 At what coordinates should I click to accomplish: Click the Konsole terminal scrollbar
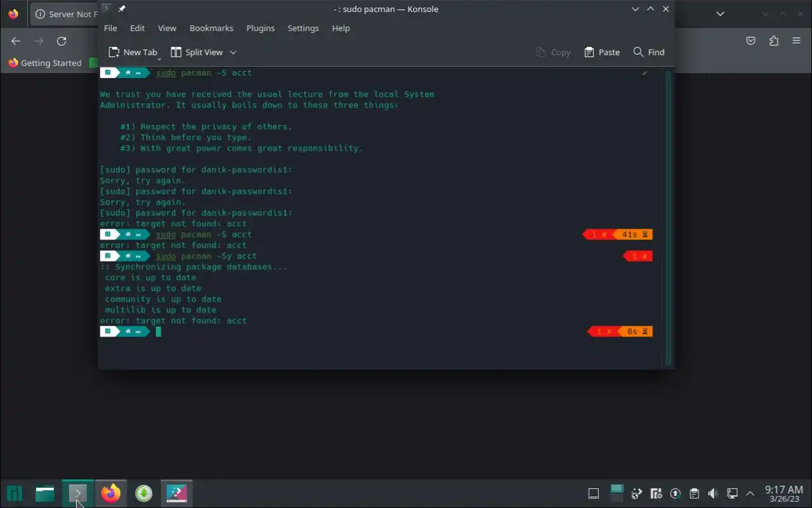tap(669, 217)
